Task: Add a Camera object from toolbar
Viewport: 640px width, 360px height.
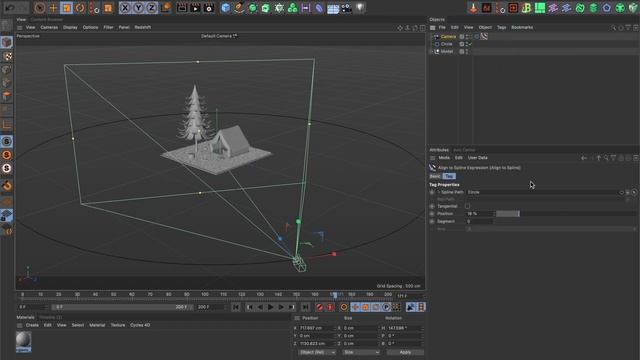Action: point(347,8)
